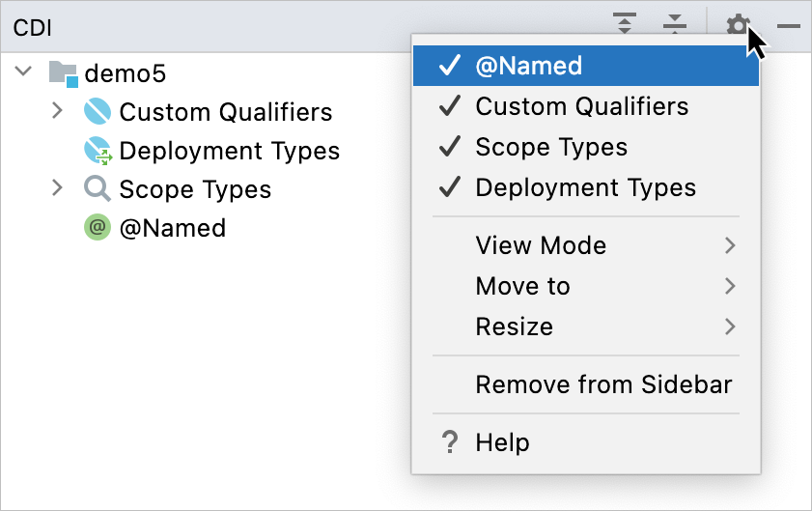Choose Resize menu item

pyautogui.click(x=586, y=326)
